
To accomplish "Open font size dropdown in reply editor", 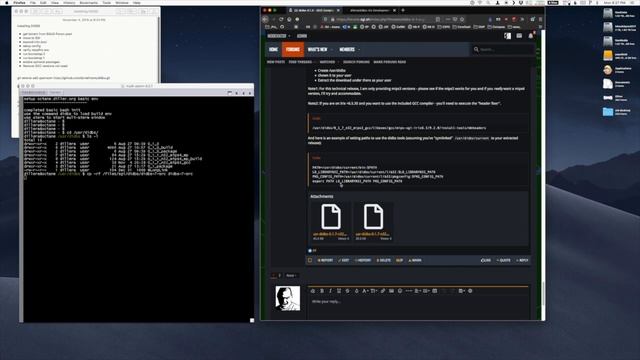I will pyautogui.click(x=374, y=291).
